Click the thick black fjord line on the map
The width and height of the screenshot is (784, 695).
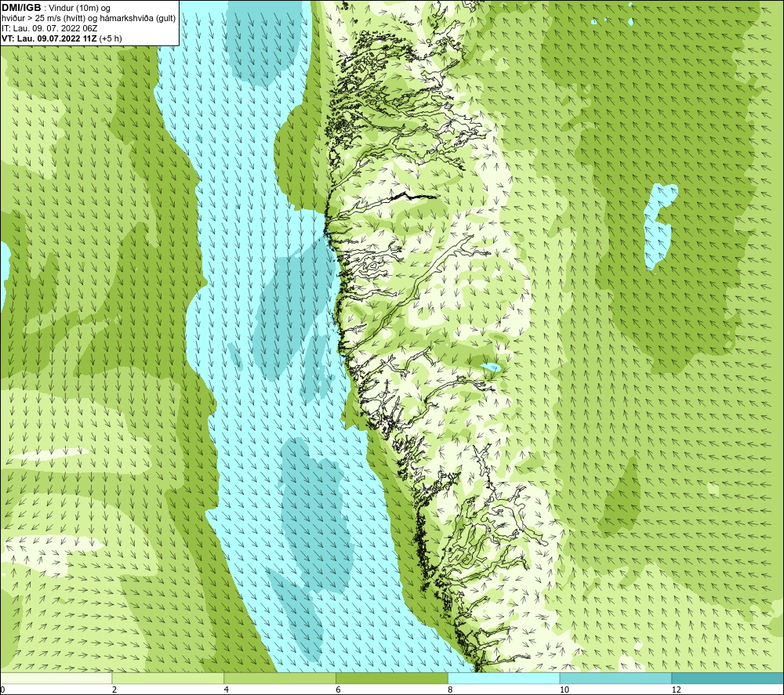point(413,197)
